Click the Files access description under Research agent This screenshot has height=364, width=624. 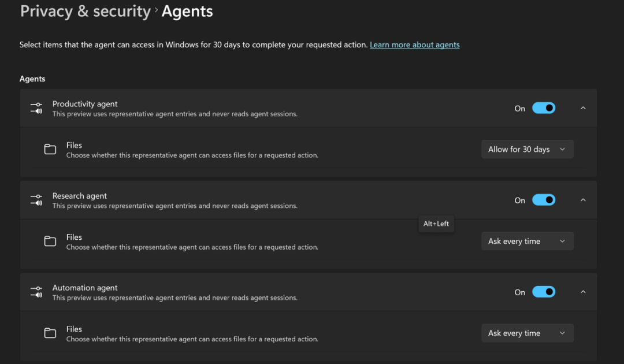(192, 247)
